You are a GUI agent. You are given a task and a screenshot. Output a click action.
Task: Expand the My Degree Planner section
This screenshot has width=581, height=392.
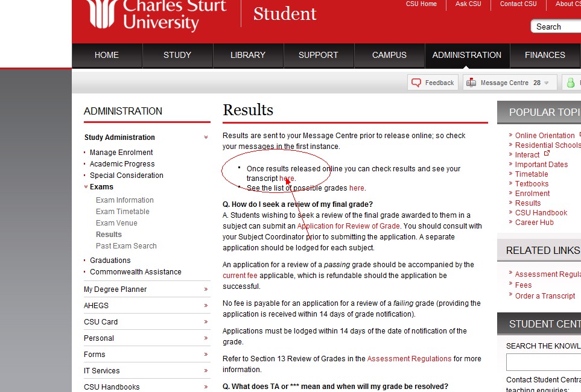point(206,289)
